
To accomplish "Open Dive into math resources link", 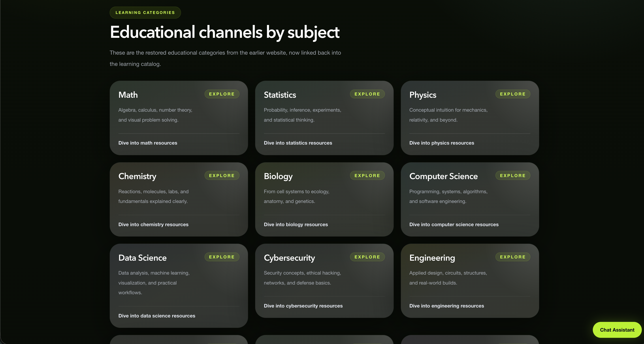I will tap(147, 143).
